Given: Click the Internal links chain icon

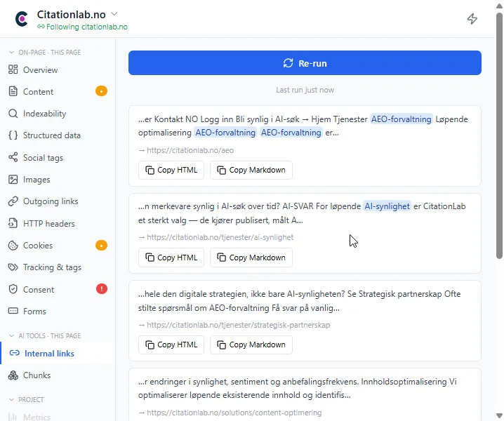Looking at the screenshot, I should (x=15, y=353).
